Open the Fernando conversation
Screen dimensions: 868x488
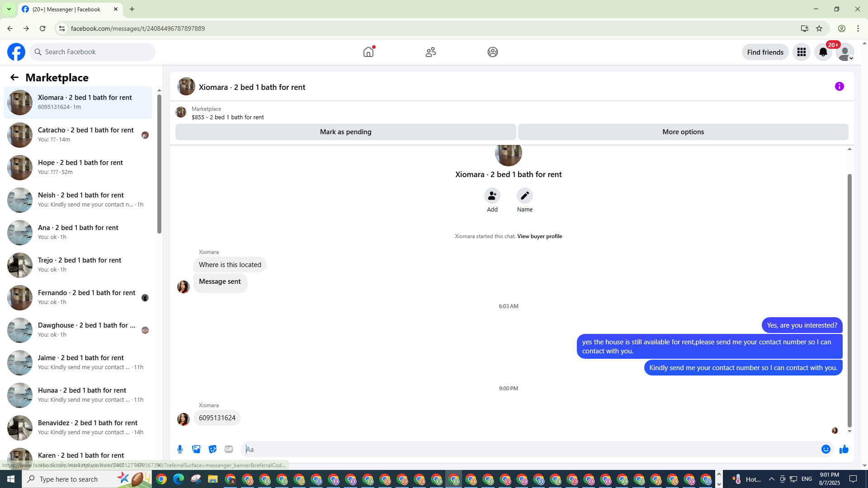78,298
